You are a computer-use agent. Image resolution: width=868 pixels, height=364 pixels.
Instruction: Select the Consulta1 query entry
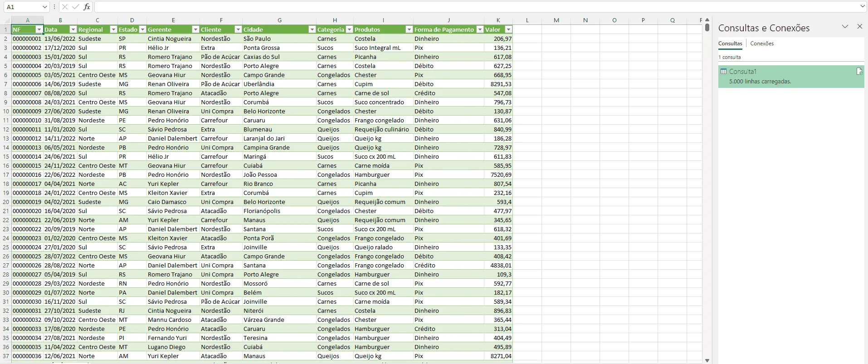(791, 77)
